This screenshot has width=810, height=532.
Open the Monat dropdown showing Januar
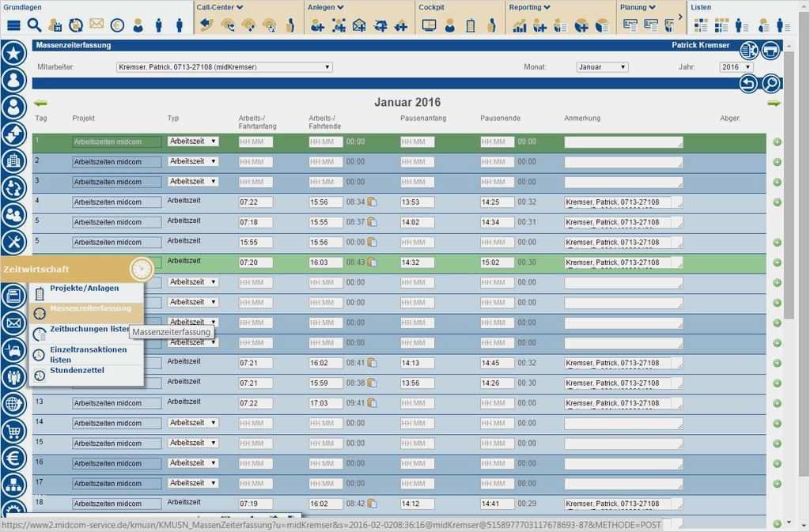[602, 66]
